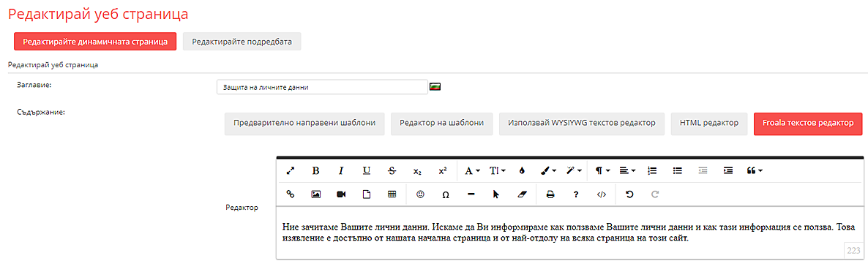Insert an unordered bullet list
The image size is (868, 280).
tap(678, 171)
